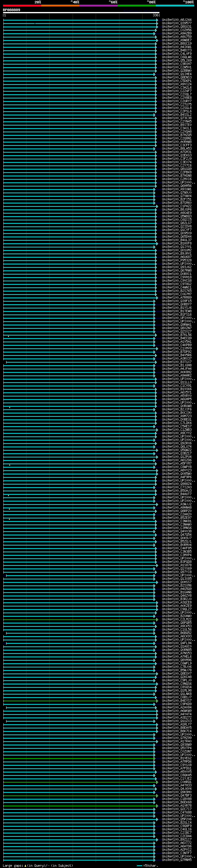Select hit label UniRef100_B7HGN8
Viewport: 197px width, 868px height.
tap(177, 176)
